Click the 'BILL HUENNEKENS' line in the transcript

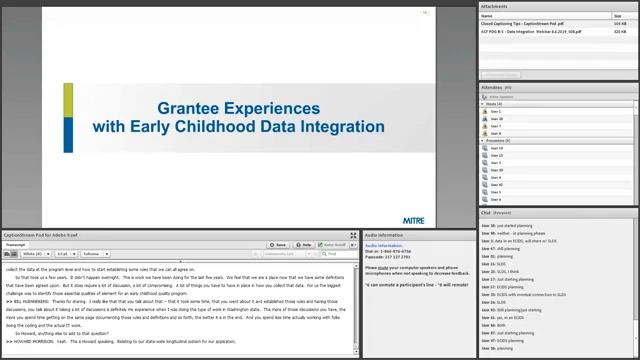click(x=172, y=302)
